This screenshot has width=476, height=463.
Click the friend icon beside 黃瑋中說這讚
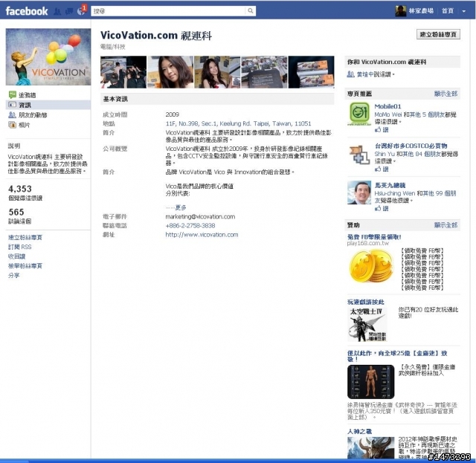click(x=350, y=74)
